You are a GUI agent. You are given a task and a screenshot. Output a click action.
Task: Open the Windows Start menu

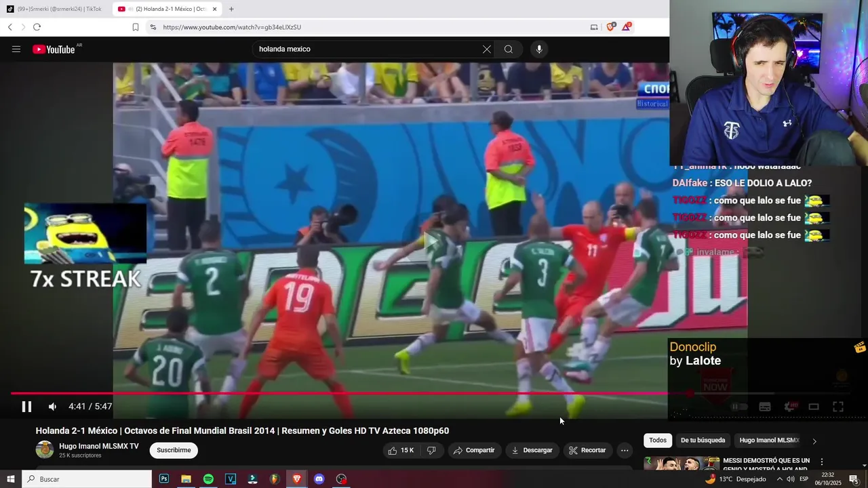coord(10,479)
